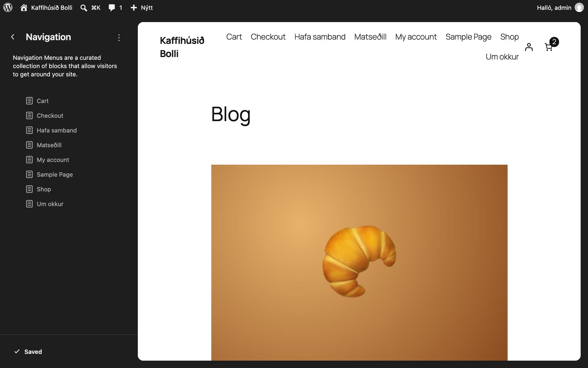Image resolution: width=588 pixels, height=368 pixels.
Task: Open Um okkur in the site header
Action: tap(502, 57)
